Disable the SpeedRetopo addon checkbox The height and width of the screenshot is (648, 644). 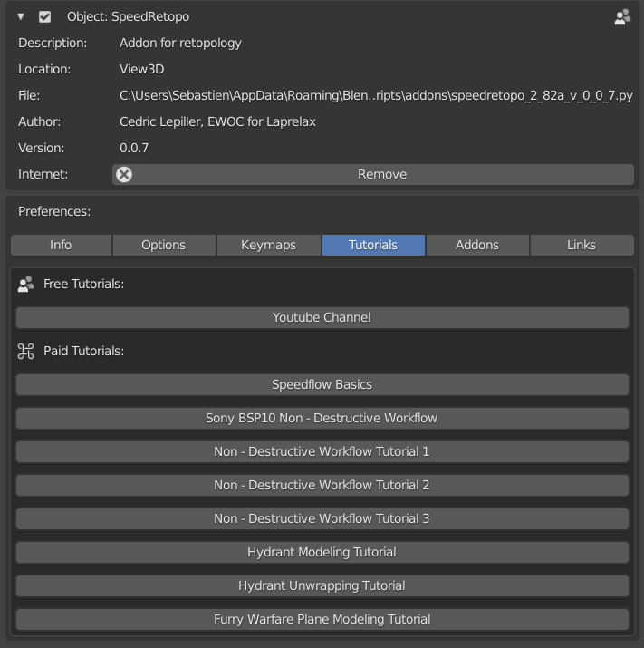(x=44, y=16)
